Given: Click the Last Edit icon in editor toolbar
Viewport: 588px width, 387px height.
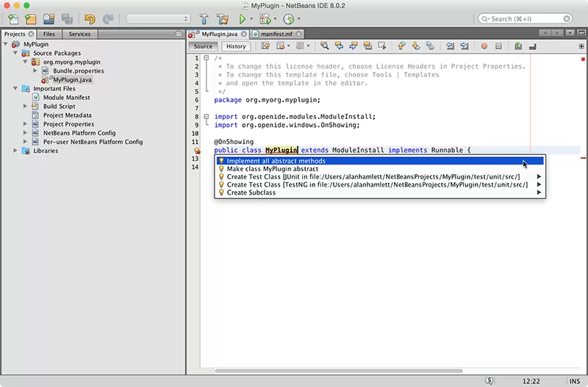Looking at the screenshot, I should coord(265,46).
